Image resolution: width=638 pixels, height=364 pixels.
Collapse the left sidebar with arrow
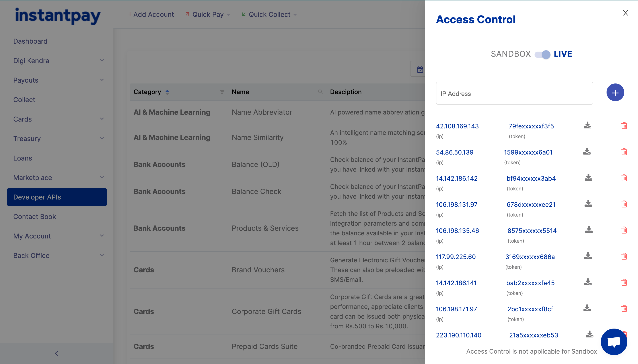tap(56, 353)
